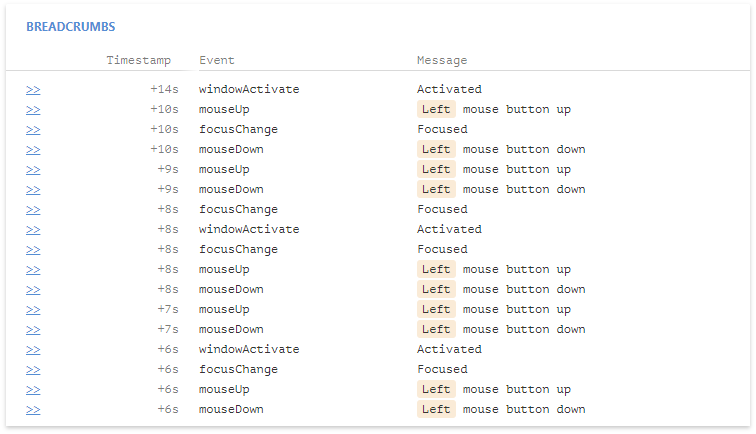Click the Left badge in +8s mouseDown row
Viewport: 756px width, 434px height.
coord(436,290)
